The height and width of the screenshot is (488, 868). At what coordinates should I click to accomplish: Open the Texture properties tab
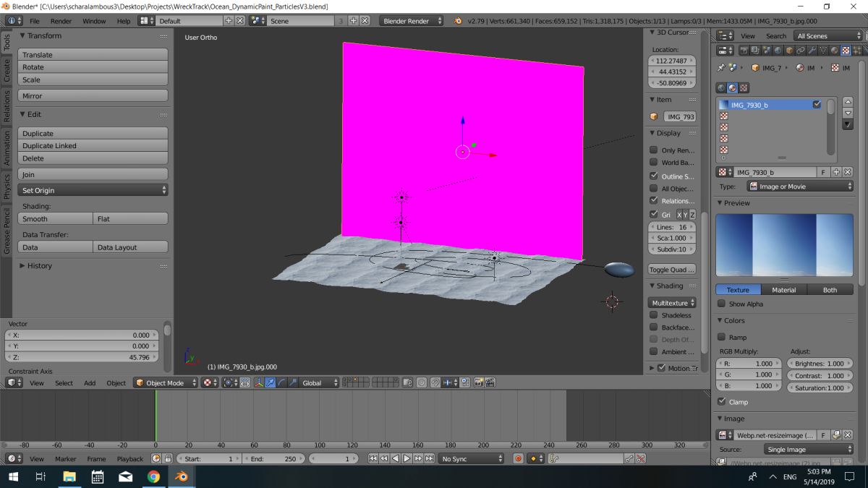point(846,50)
